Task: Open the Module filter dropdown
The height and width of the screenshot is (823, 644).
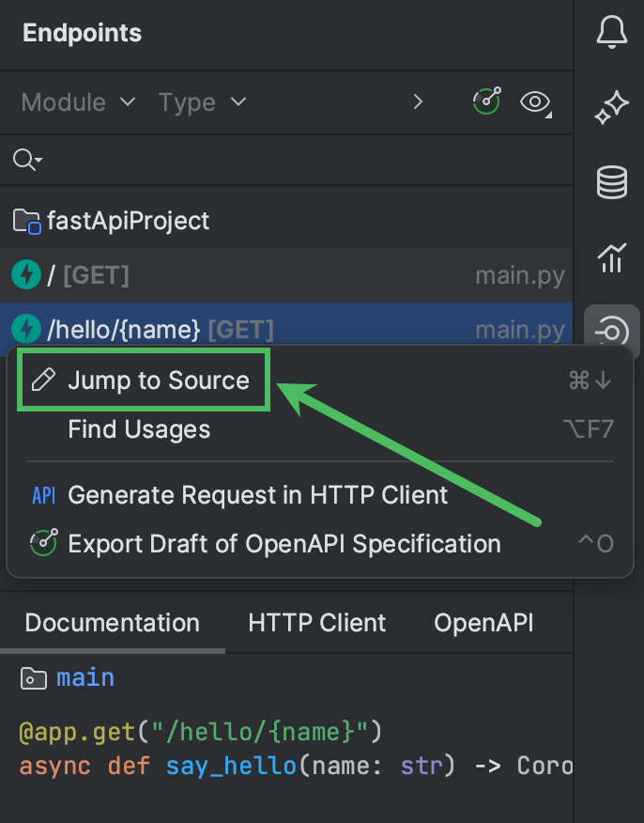Action: coord(77,102)
